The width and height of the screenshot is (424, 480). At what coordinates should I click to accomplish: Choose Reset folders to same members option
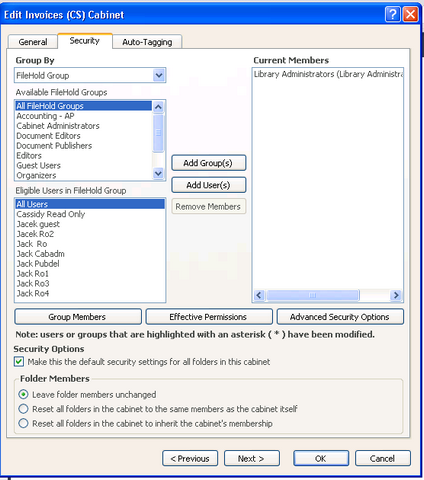point(23,409)
